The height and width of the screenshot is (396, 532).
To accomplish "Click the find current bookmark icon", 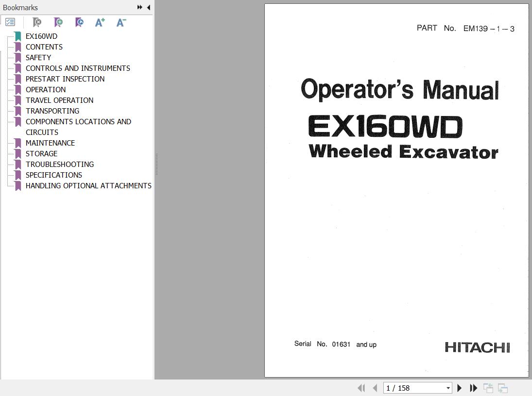I will click(79, 22).
